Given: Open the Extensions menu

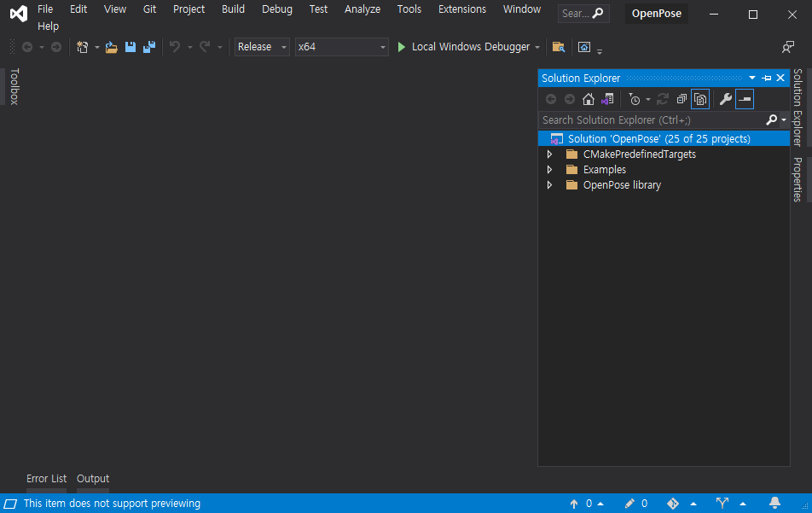Looking at the screenshot, I should 462,9.
